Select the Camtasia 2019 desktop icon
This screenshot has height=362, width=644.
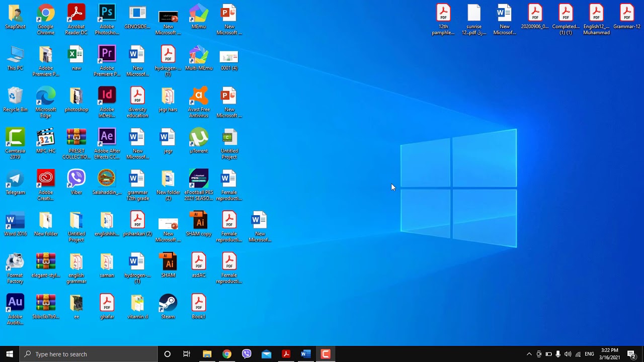tap(15, 144)
